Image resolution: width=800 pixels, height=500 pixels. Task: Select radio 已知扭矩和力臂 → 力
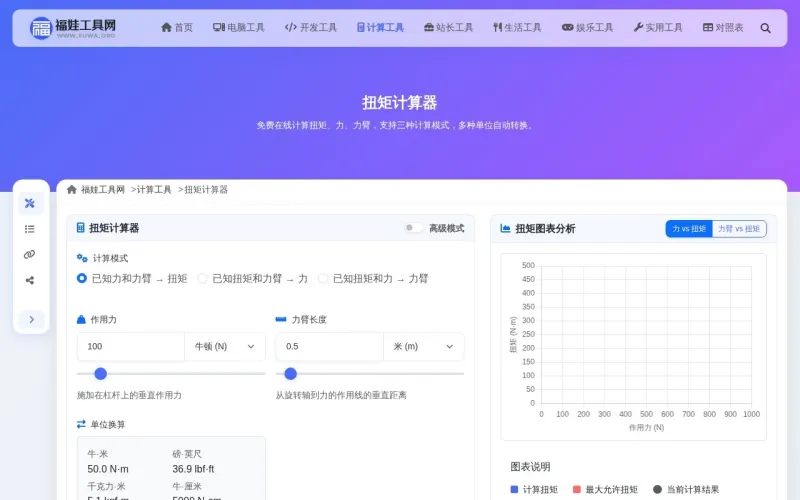pos(203,279)
